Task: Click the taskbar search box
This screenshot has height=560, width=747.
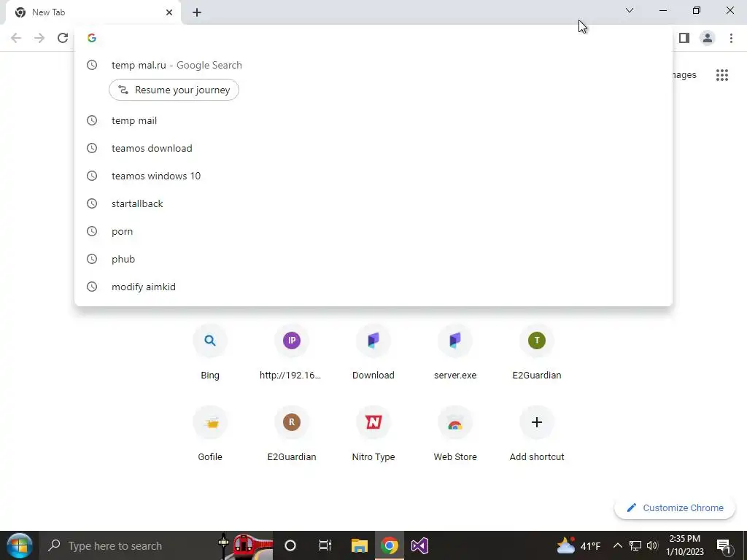Action: [x=158, y=545]
